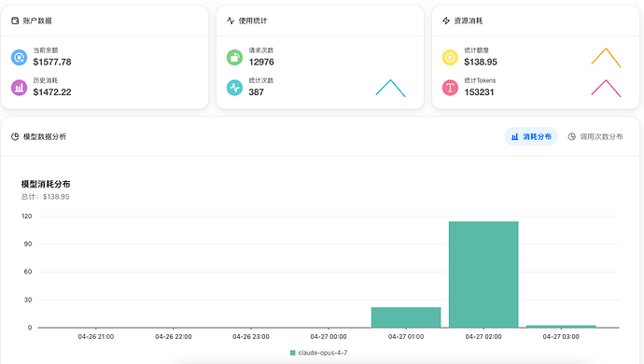Click the blue current balance icon
Screen dimensions: 644x364
tap(19, 57)
